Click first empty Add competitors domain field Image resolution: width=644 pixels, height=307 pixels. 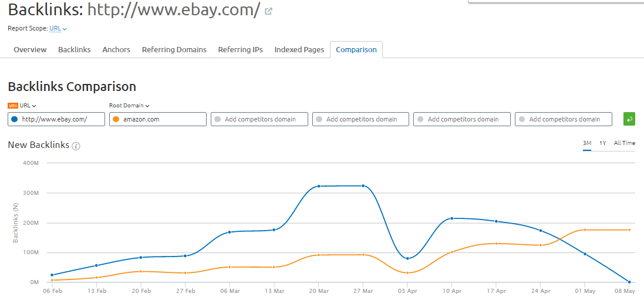point(259,119)
